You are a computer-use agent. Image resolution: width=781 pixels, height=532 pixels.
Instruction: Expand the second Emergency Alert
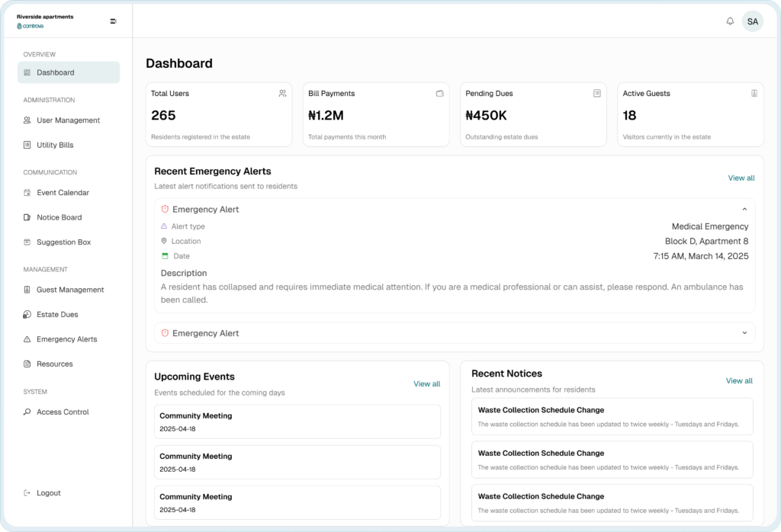click(744, 333)
